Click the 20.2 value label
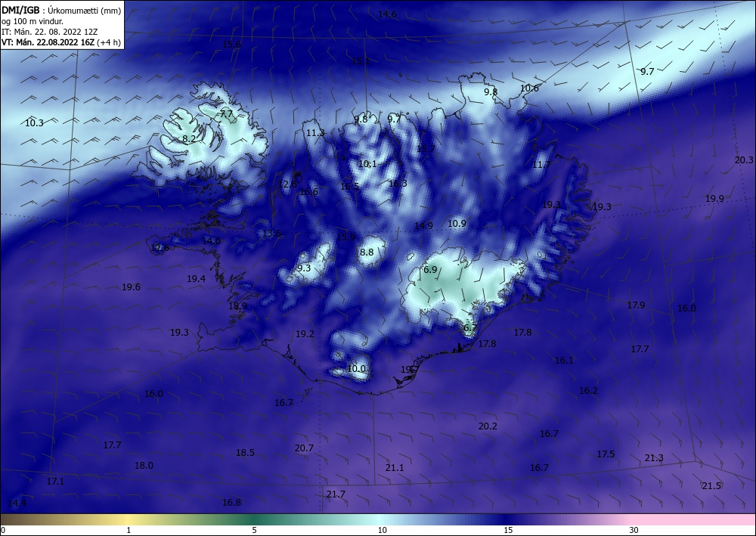This screenshot has width=756, height=536. click(x=488, y=426)
